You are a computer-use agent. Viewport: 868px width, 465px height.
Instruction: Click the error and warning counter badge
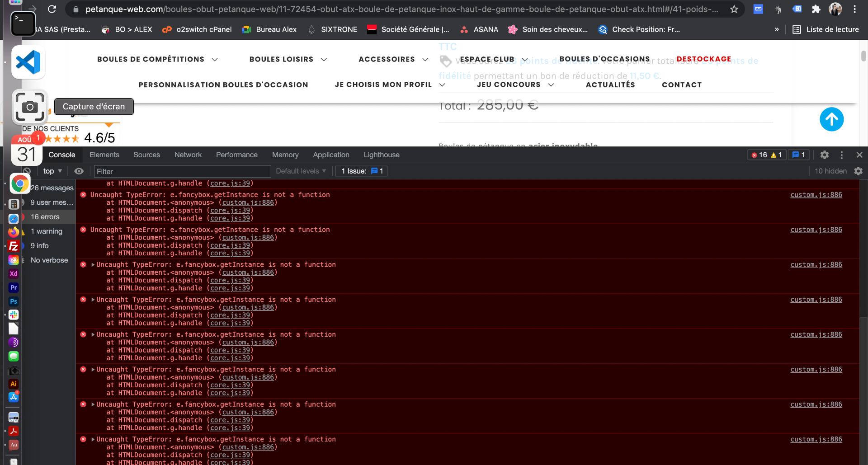pyautogui.click(x=767, y=155)
